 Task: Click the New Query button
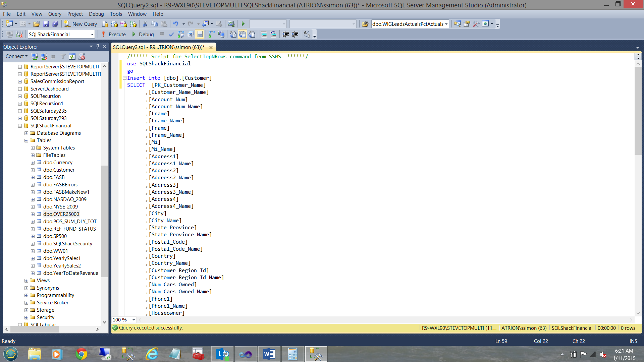81,24
